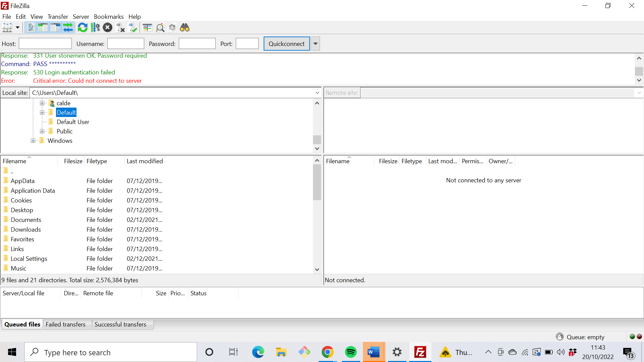
Task: Select the Favorites folder row
Action: click(x=156, y=239)
